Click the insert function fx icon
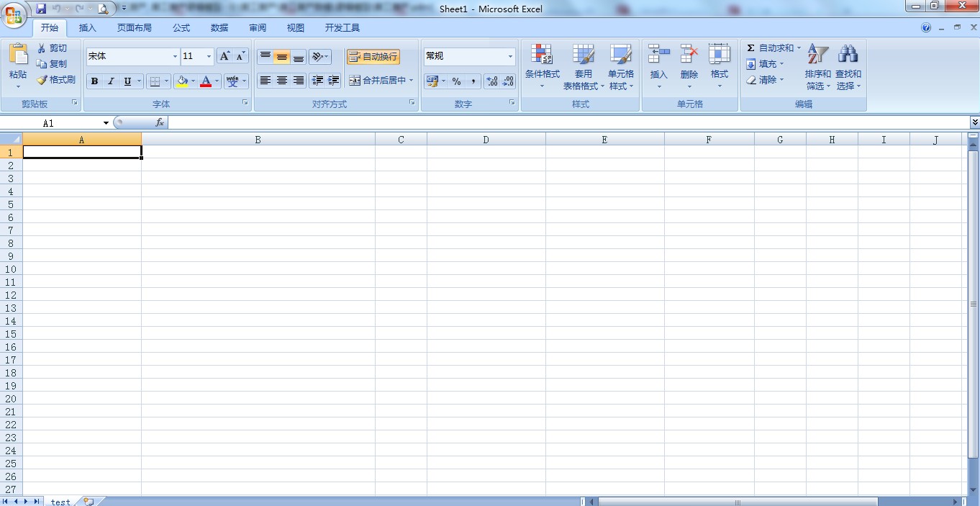The image size is (980, 506). pos(160,123)
